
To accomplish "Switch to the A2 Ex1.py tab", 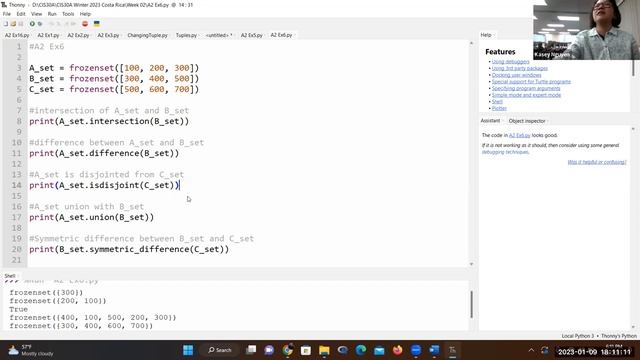I will point(48,35).
